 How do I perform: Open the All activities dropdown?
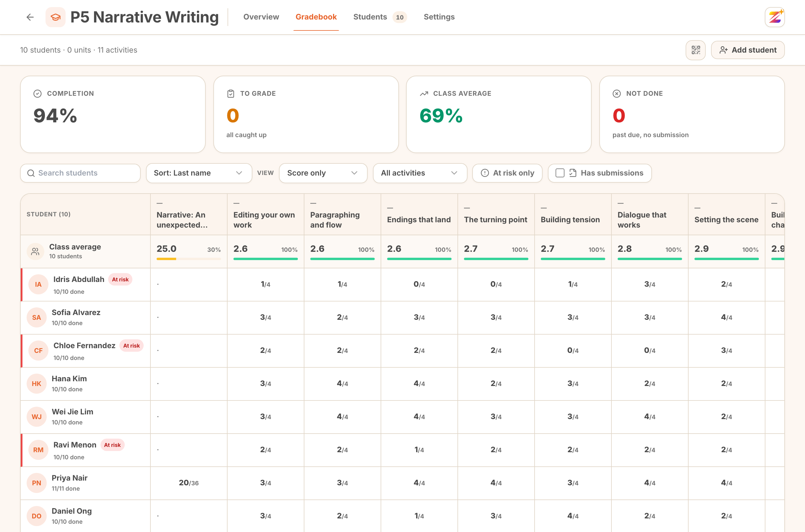(420, 173)
